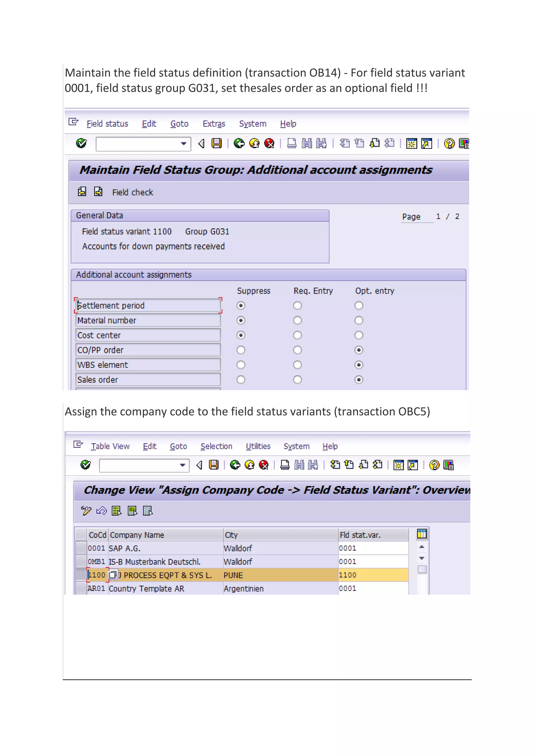Select Suppress for Settlement period

click(x=241, y=306)
